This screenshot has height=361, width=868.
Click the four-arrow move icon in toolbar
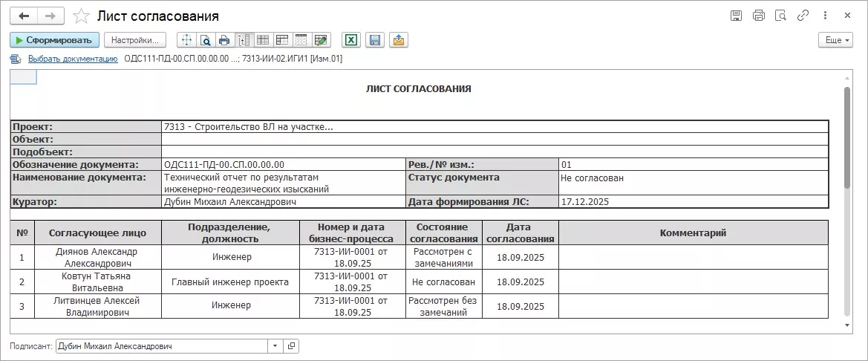pyautogui.click(x=186, y=40)
